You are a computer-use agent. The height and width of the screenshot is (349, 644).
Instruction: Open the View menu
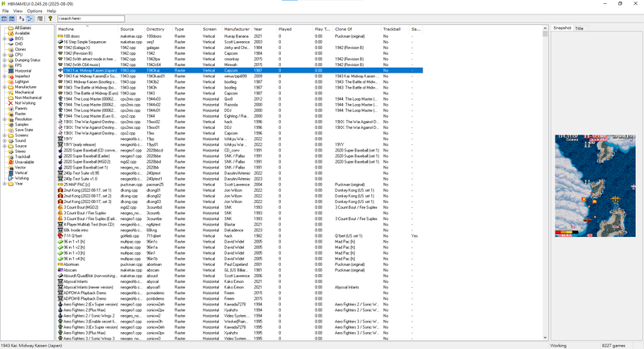pos(18,11)
